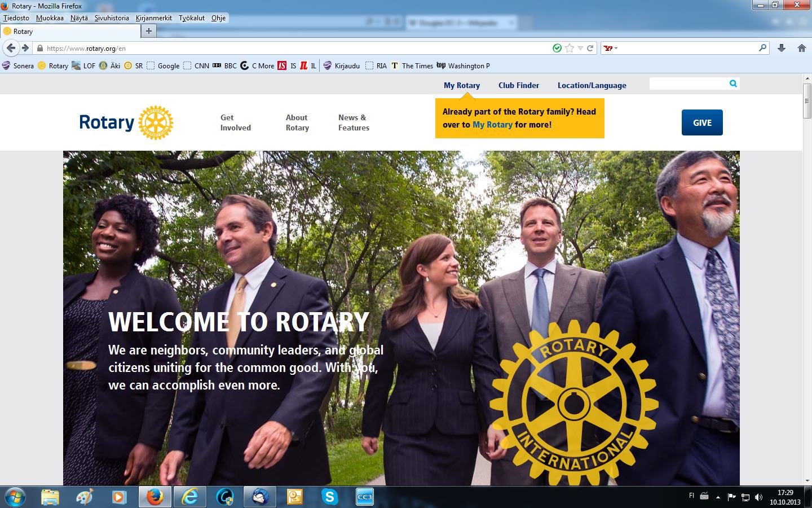Open the Downloads arrow icon

tap(782, 48)
